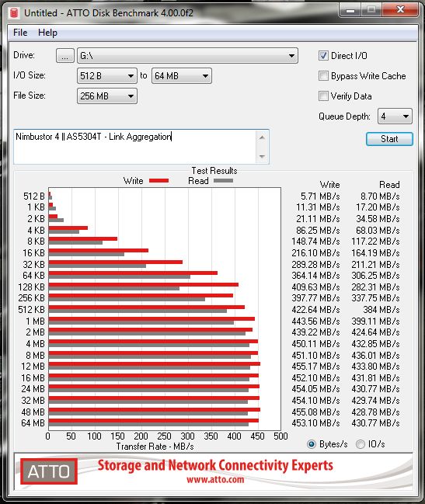Open the 512 B minimum I/O size dropdown
425x504 pixels.
click(x=107, y=76)
